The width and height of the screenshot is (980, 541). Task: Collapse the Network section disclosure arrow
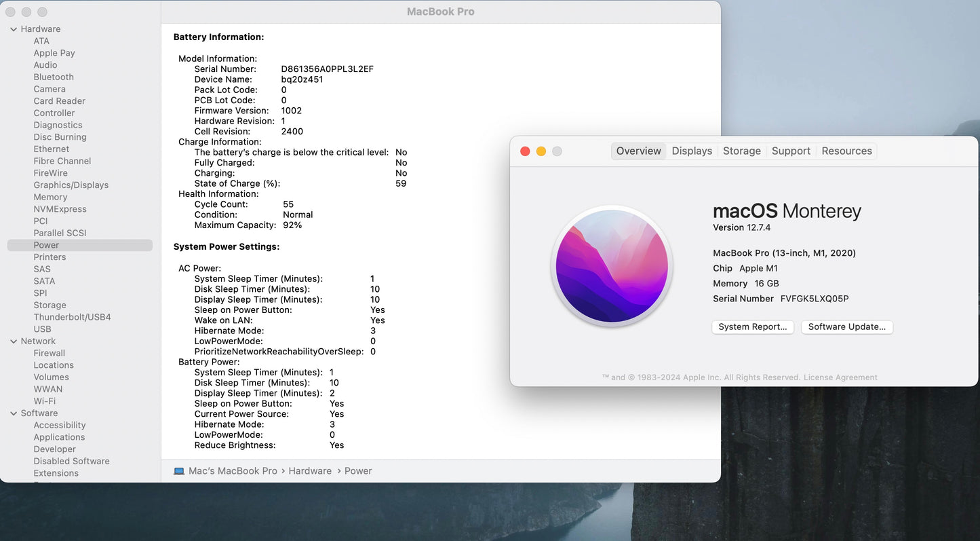click(14, 341)
